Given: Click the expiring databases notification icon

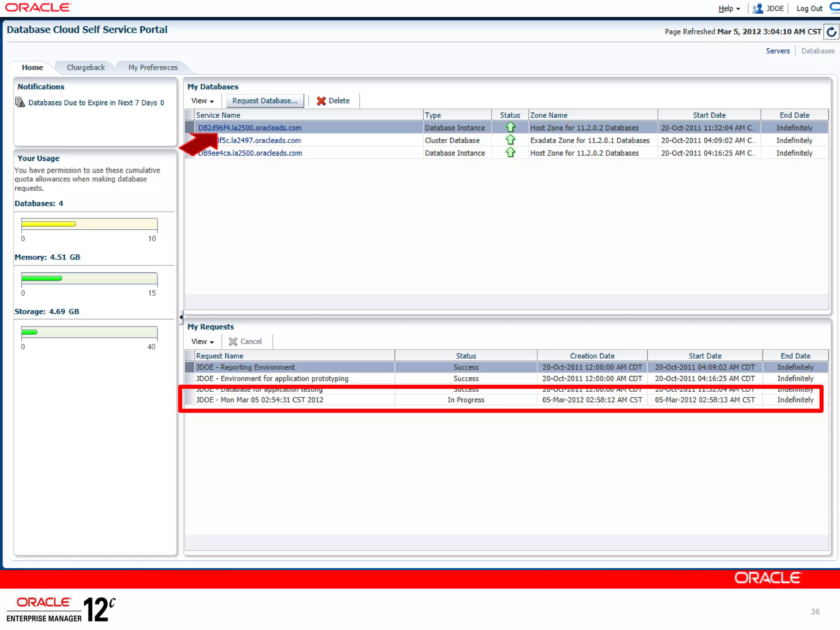Looking at the screenshot, I should [x=20, y=102].
